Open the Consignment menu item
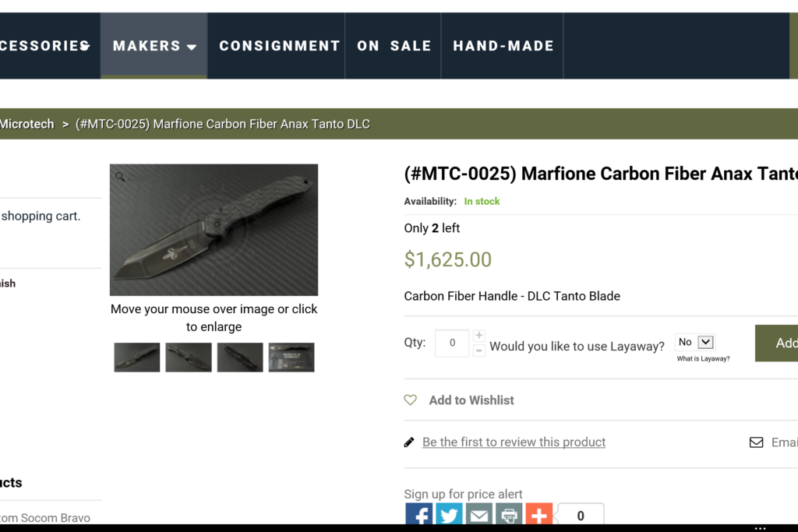798x532 pixels. click(279, 46)
